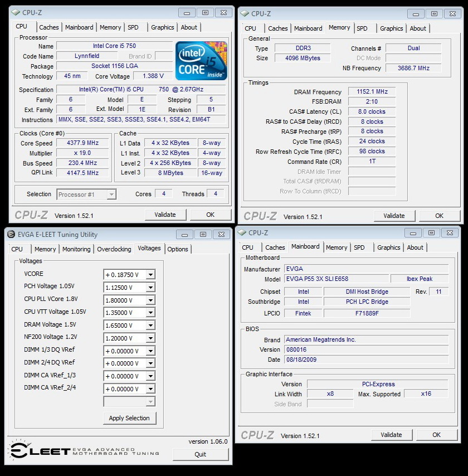
Task: Open Graphics tab in the Memory tab window
Action: pyautogui.click(x=392, y=28)
